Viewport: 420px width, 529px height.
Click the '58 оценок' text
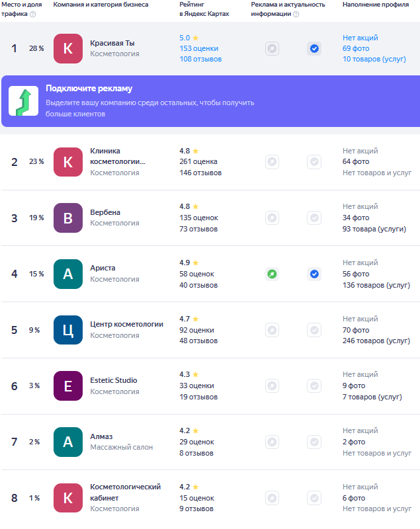click(196, 274)
